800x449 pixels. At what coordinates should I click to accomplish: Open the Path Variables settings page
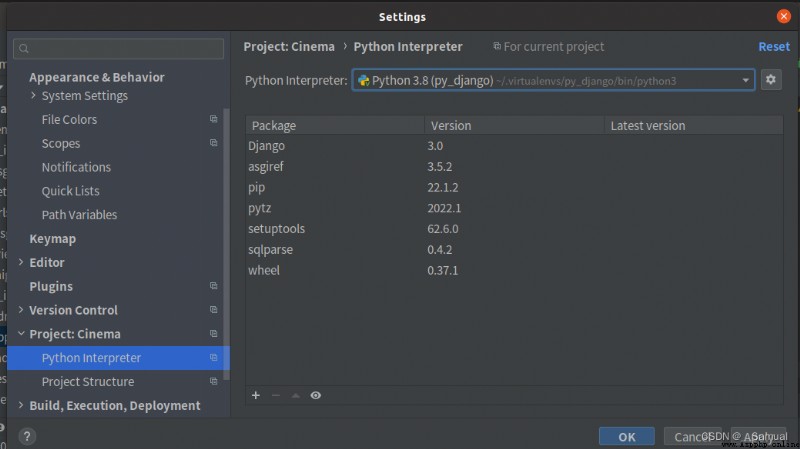click(79, 215)
